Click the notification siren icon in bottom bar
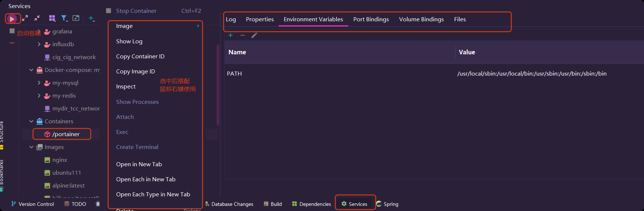 coord(97,204)
